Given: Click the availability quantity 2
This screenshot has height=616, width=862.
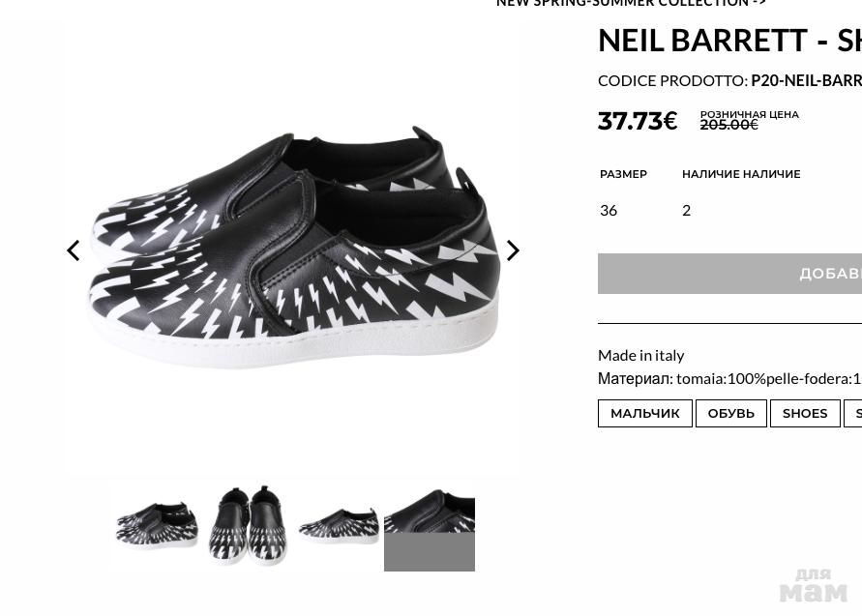Looking at the screenshot, I should click(686, 210).
